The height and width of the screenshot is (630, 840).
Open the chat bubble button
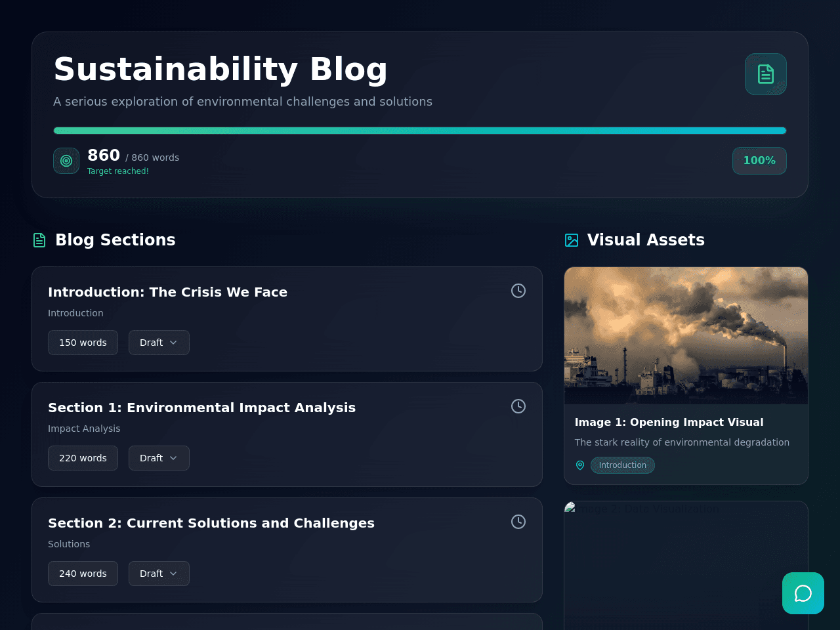[803, 593]
